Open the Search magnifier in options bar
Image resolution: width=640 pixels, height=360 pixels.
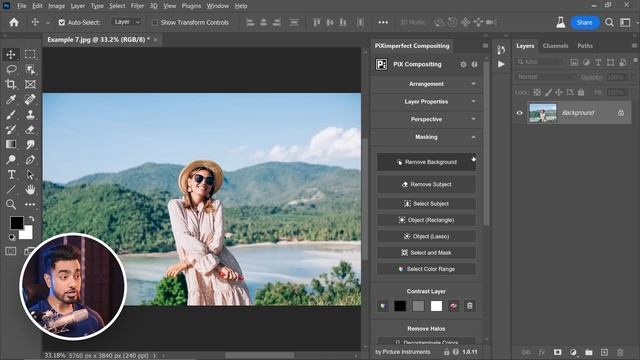click(609, 22)
